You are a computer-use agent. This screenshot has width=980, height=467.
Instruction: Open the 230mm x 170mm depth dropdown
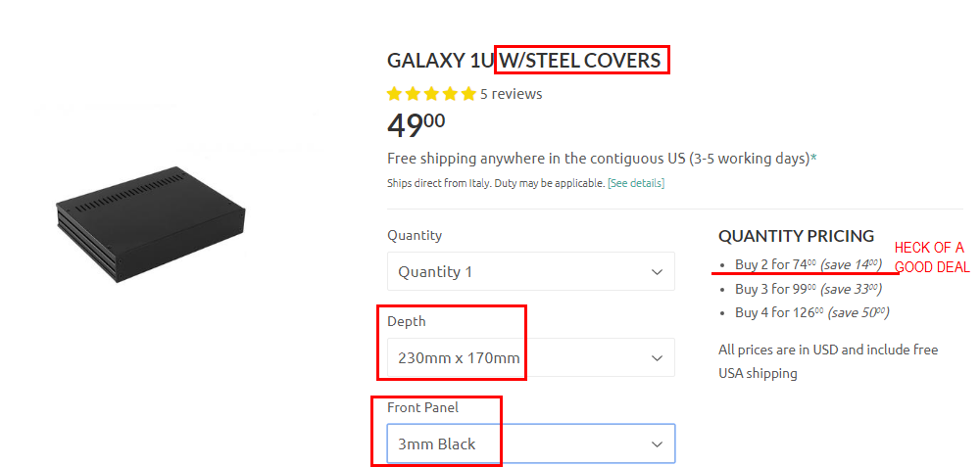point(530,357)
